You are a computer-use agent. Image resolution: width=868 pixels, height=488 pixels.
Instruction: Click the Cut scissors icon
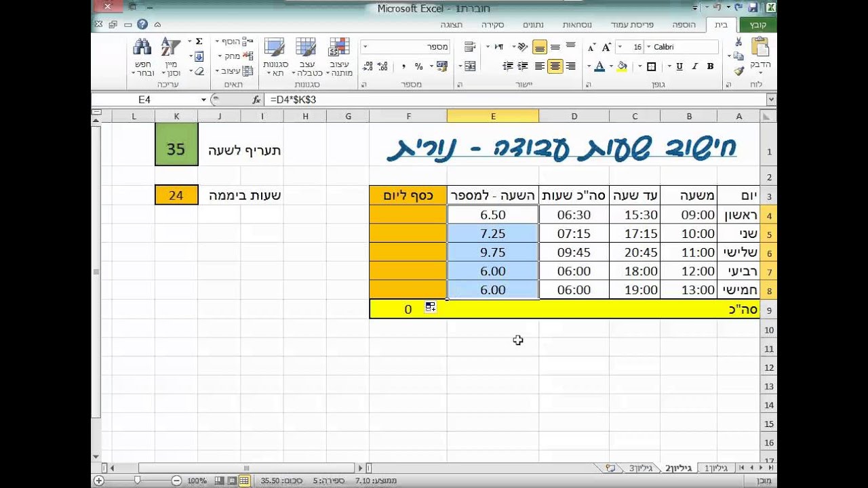[738, 42]
